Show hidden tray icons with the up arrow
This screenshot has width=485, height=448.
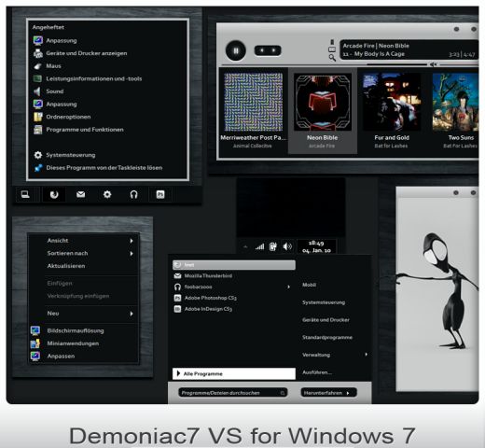(x=245, y=246)
